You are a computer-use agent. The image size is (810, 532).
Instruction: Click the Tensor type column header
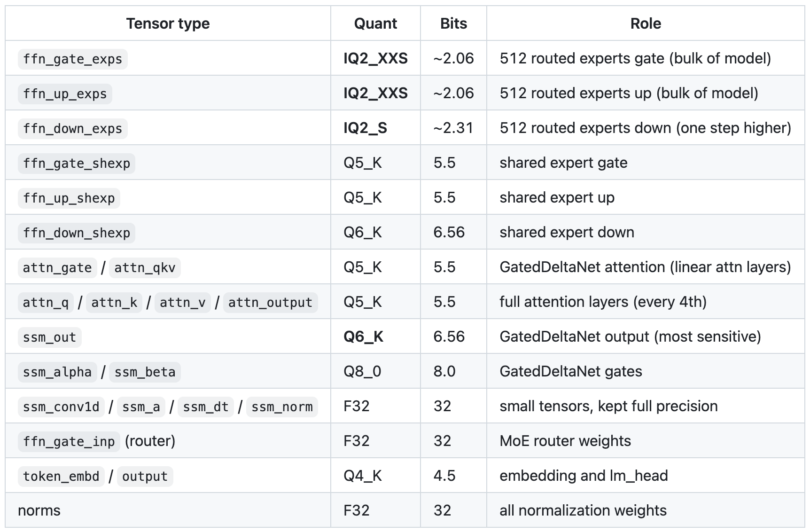[x=168, y=23]
